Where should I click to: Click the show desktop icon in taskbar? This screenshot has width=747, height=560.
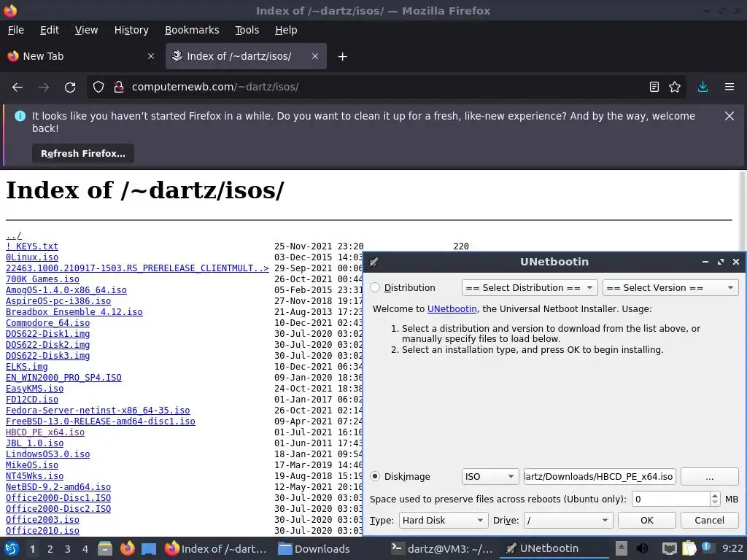[x=149, y=549]
